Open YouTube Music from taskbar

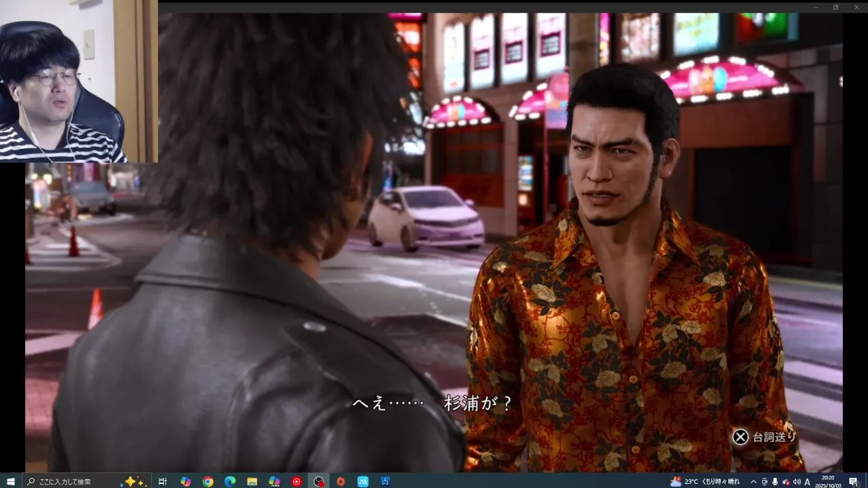point(296,481)
